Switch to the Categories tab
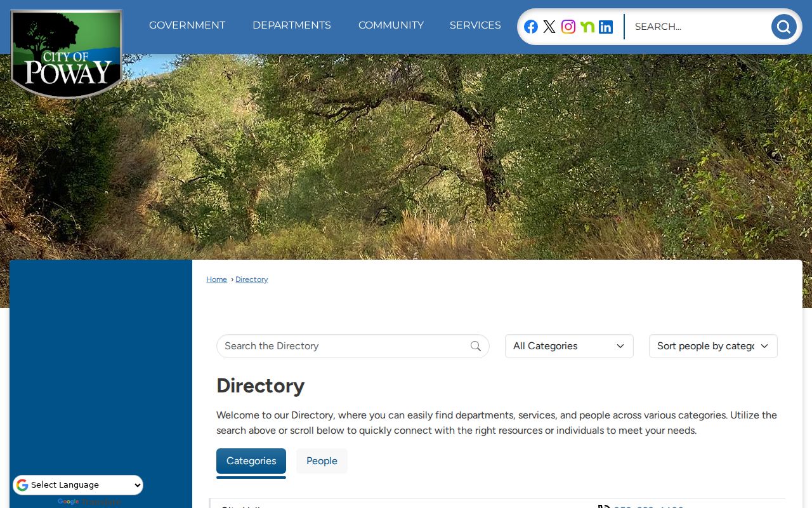Image resolution: width=812 pixels, height=508 pixels. 251,461
